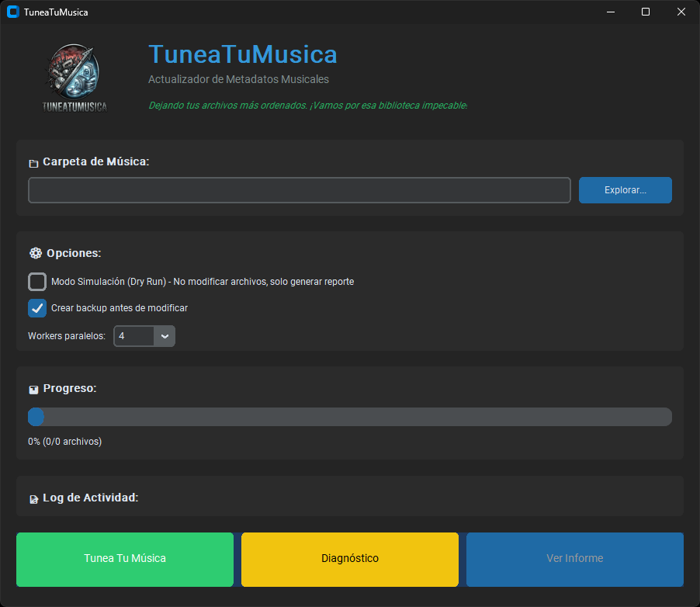Run the Diagnóstico tool
Image resolution: width=700 pixels, height=607 pixels.
pos(349,559)
